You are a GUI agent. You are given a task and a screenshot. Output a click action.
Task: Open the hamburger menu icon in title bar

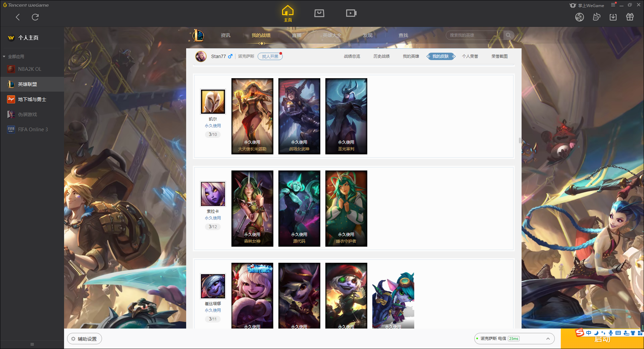tap(613, 5)
